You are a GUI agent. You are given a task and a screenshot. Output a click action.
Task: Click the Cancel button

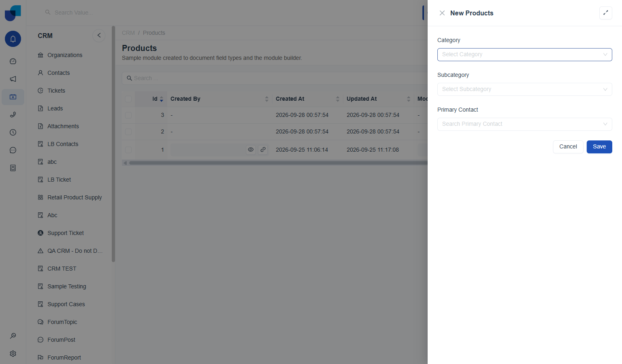pyautogui.click(x=568, y=147)
